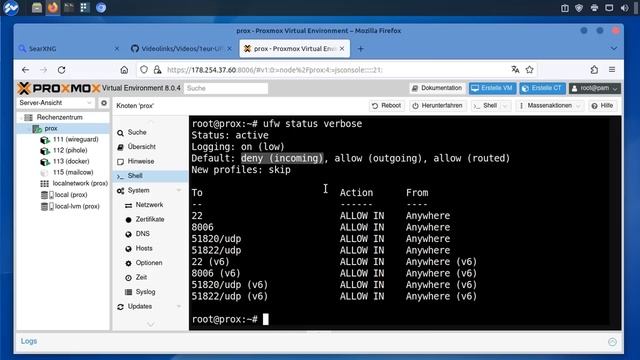
Task: Open the list-all-tabs dropdown
Action: 613,49
